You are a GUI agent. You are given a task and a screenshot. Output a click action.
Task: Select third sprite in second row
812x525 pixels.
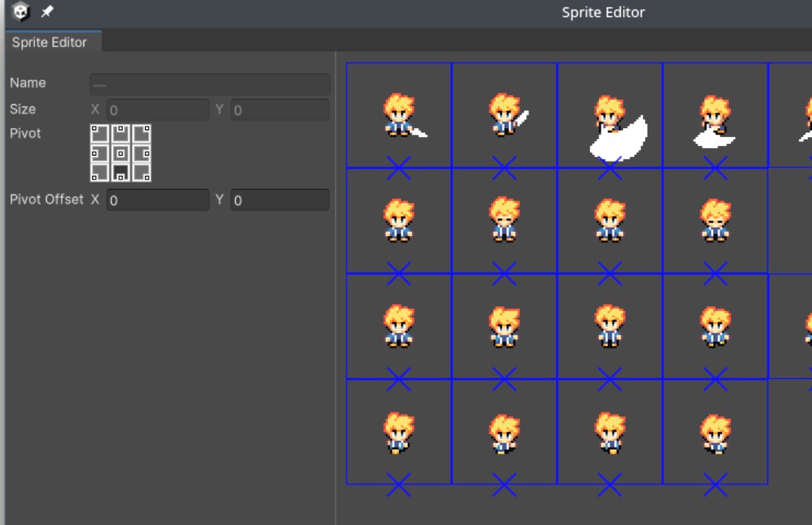610,220
